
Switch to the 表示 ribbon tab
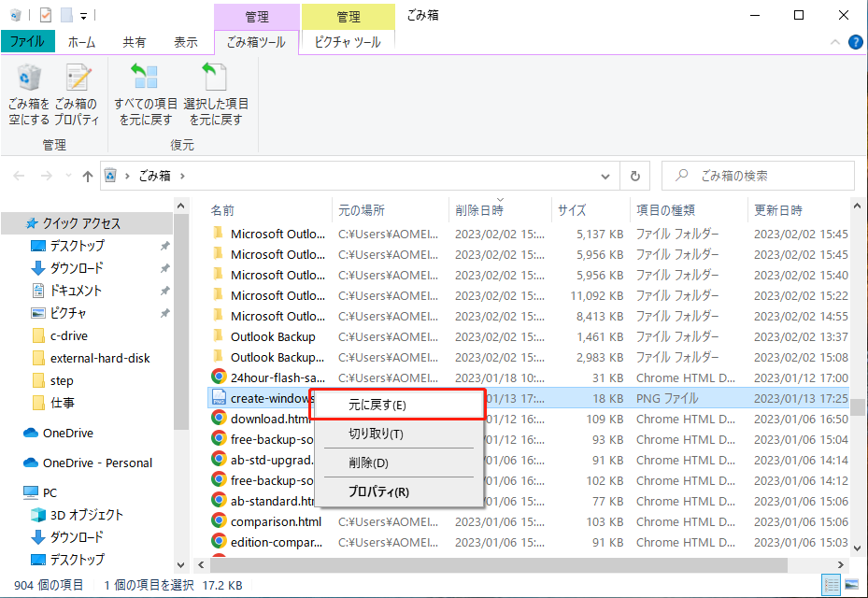pos(185,42)
